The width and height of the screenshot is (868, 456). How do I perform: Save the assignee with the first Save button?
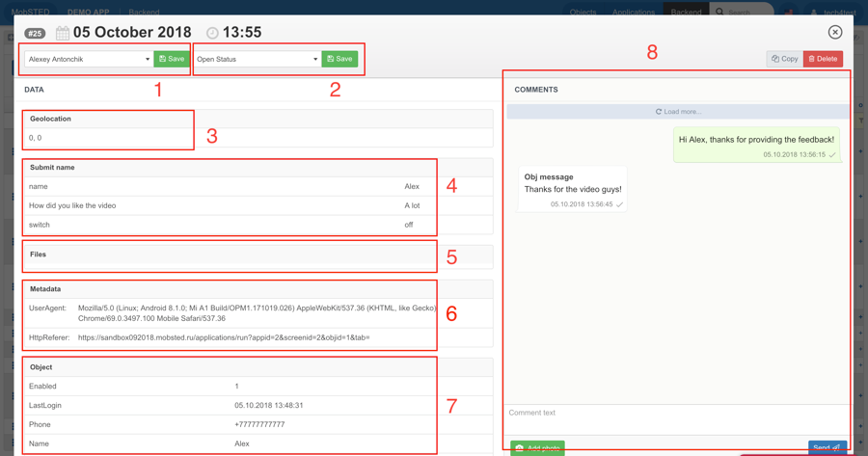tap(172, 59)
